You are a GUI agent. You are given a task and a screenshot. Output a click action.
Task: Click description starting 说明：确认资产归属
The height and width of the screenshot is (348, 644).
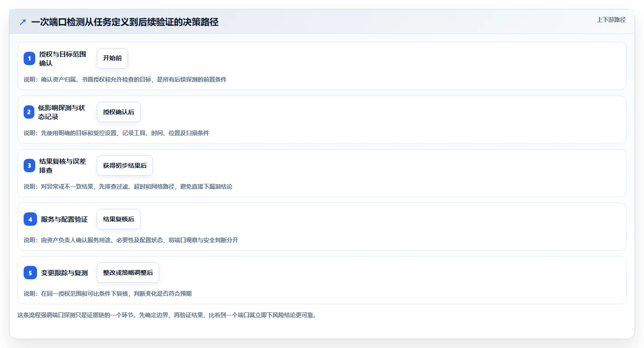[x=125, y=79]
